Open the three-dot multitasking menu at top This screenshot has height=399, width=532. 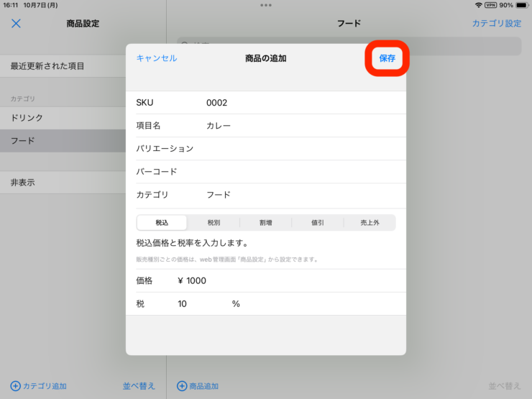[x=266, y=5]
